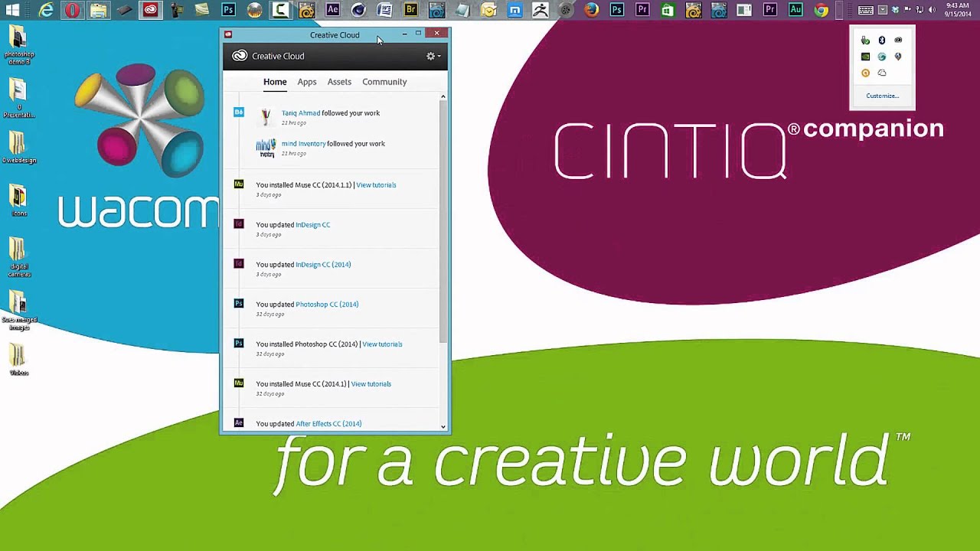
Task: Click the Muse icon beside Muse CC (2014.1.1)
Action: pos(239,184)
